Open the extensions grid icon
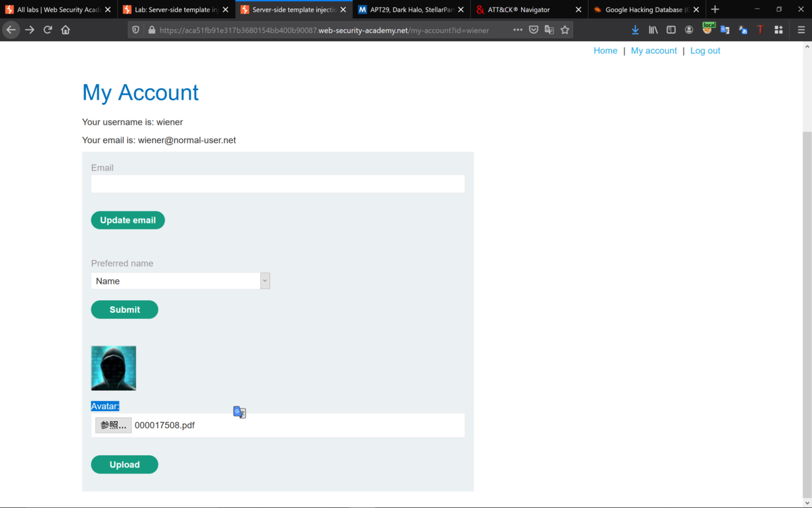 pyautogui.click(x=778, y=30)
